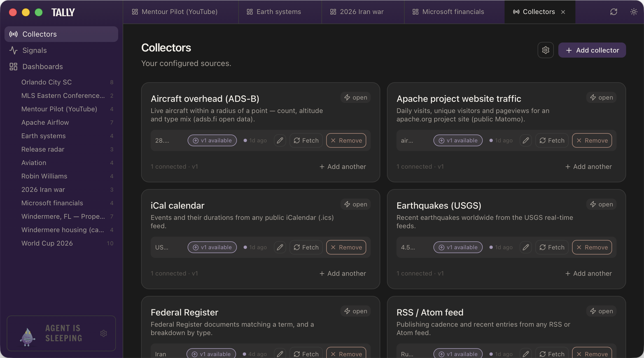This screenshot has height=358, width=644.
Task: Fetch the iCal calendar collector
Action: pyautogui.click(x=306, y=247)
